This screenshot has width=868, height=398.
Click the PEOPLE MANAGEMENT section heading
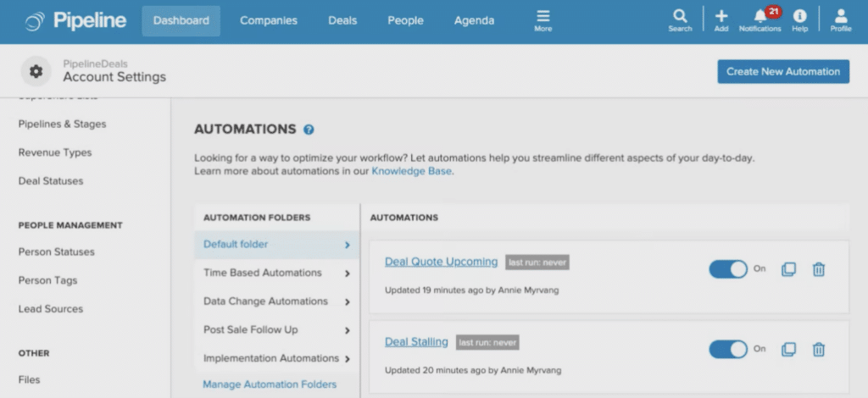[70, 225]
